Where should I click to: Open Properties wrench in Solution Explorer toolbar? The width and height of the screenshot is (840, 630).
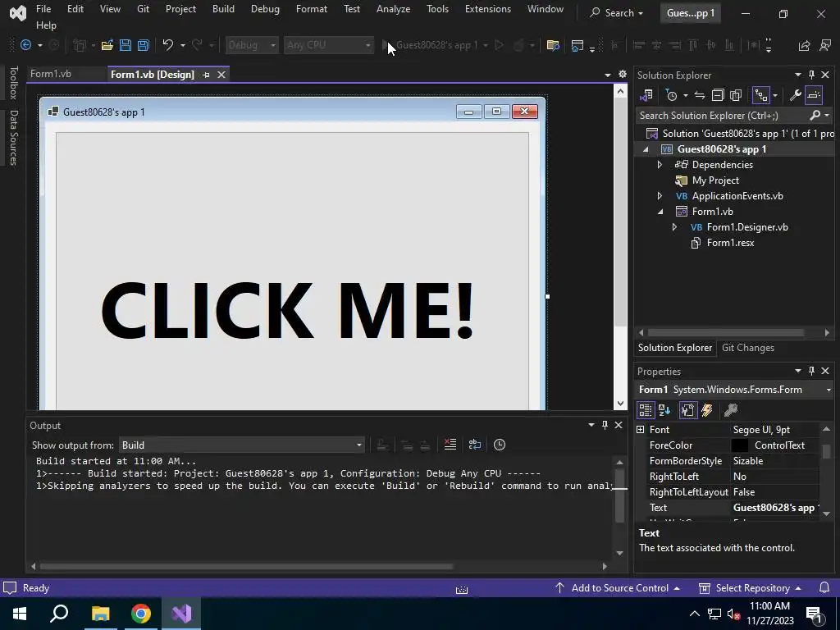[x=795, y=95]
